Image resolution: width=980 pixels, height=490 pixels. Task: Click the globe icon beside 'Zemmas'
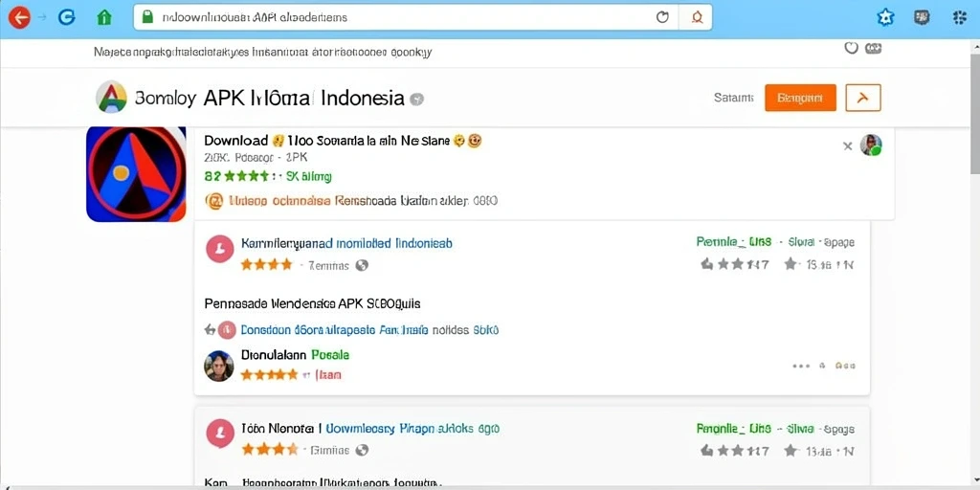point(361,265)
